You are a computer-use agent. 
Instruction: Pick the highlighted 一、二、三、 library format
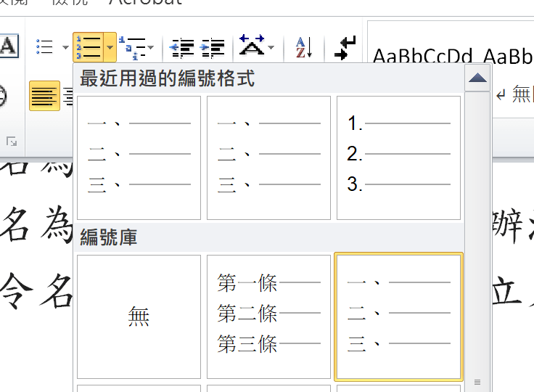(x=398, y=316)
